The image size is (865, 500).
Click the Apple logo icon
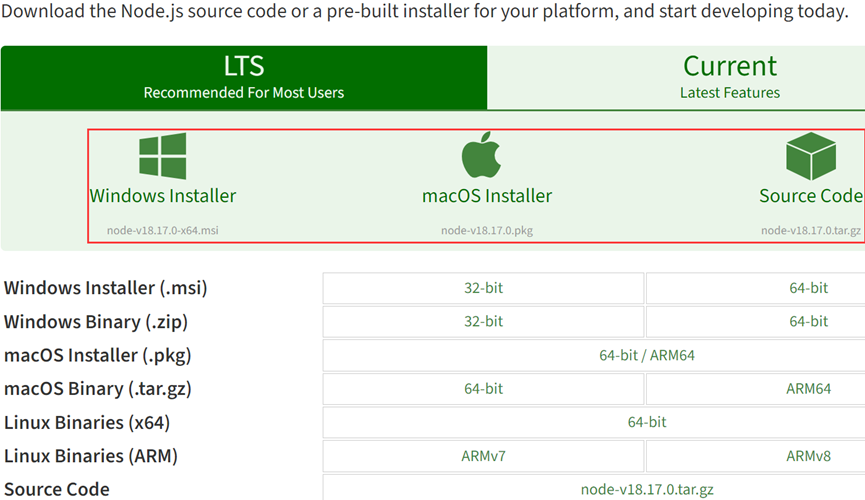(x=481, y=155)
